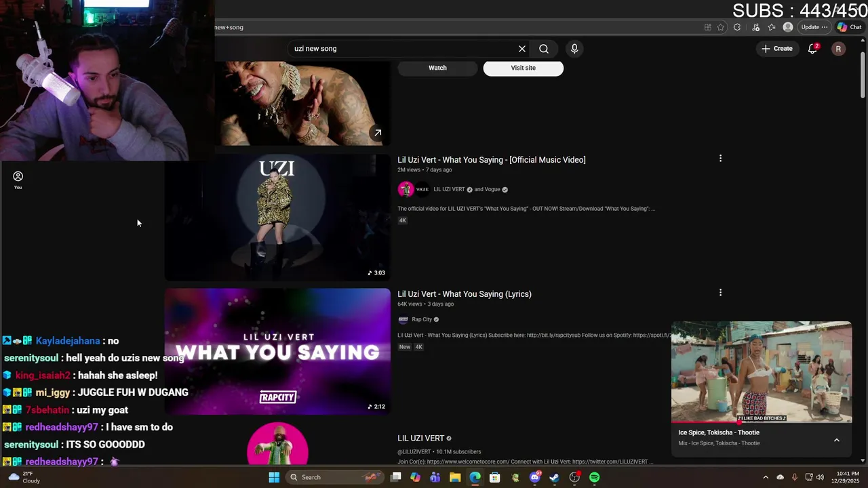Open Task View on taskbar

[x=396, y=477]
